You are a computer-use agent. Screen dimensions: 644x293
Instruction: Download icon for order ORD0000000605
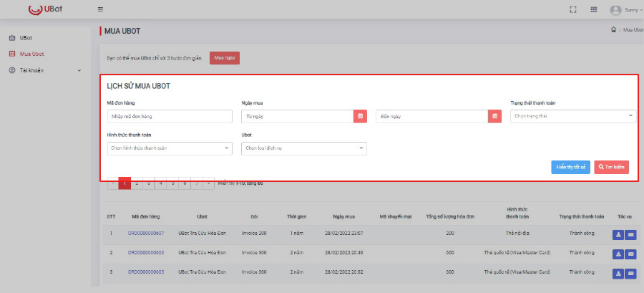[x=618, y=274]
